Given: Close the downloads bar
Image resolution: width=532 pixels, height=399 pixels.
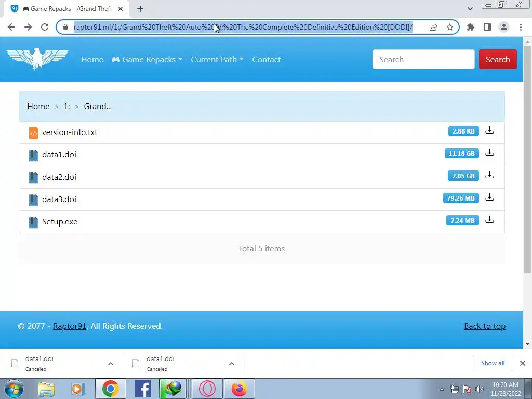Looking at the screenshot, I should tap(523, 363).
